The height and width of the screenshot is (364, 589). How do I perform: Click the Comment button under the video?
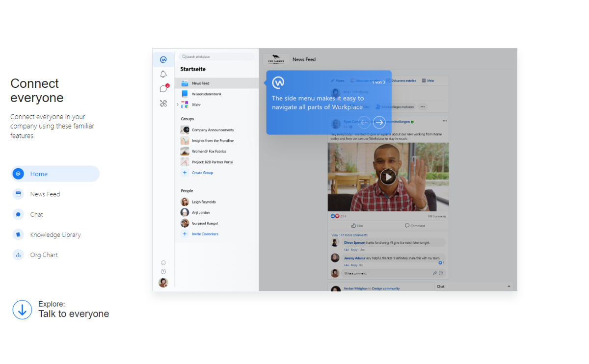[x=415, y=226]
